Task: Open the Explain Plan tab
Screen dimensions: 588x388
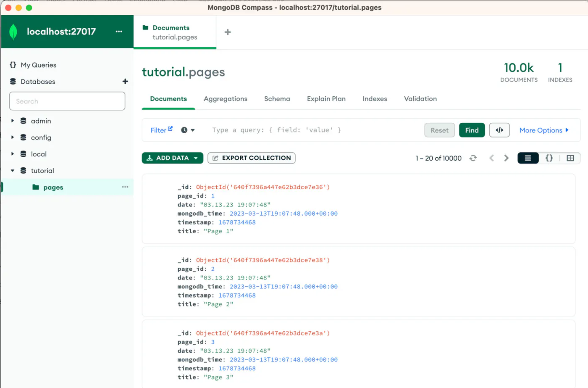Action: pos(326,99)
